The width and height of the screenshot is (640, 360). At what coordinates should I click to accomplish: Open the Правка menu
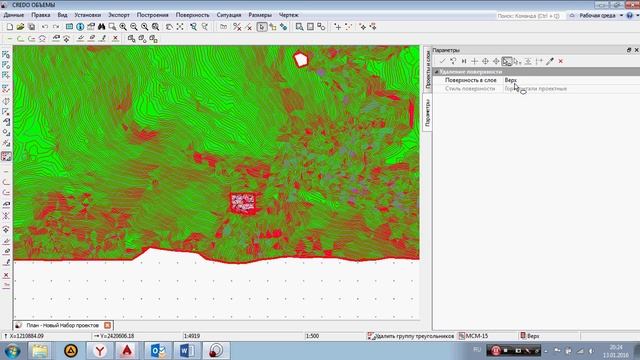tap(41, 15)
